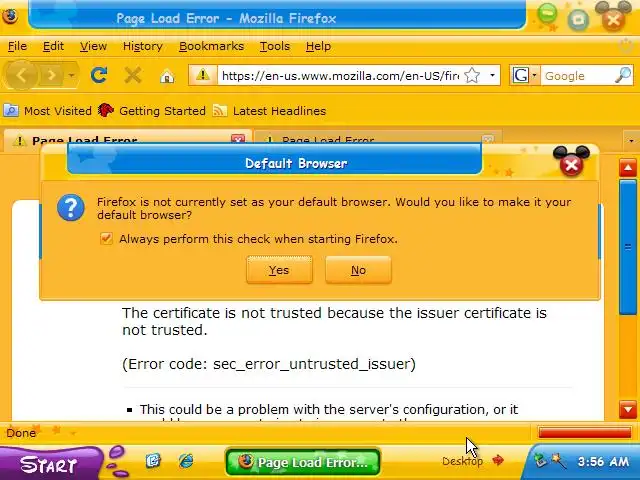The height and width of the screenshot is (480, 640).
Task: Click the search magnifying glass icon
Action: click(x=623, y=76)
